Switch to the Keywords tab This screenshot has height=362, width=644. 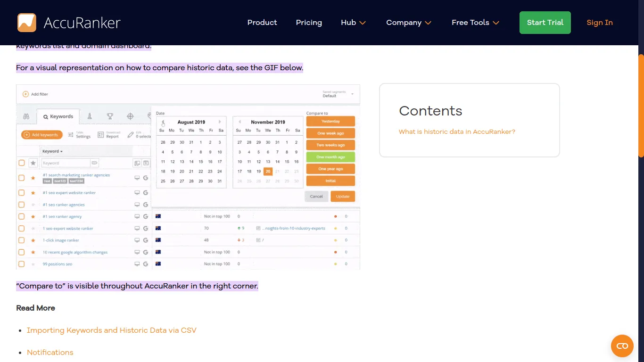click(x=58, y=116)
